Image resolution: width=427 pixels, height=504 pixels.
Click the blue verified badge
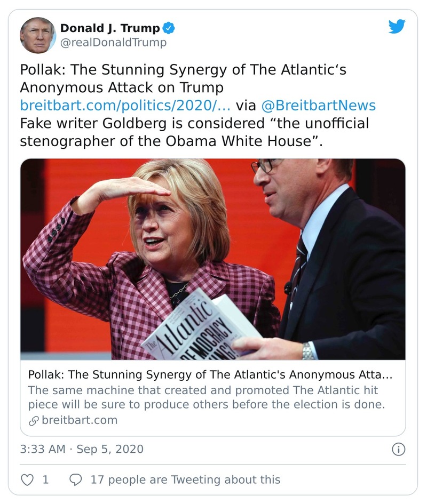169,28
